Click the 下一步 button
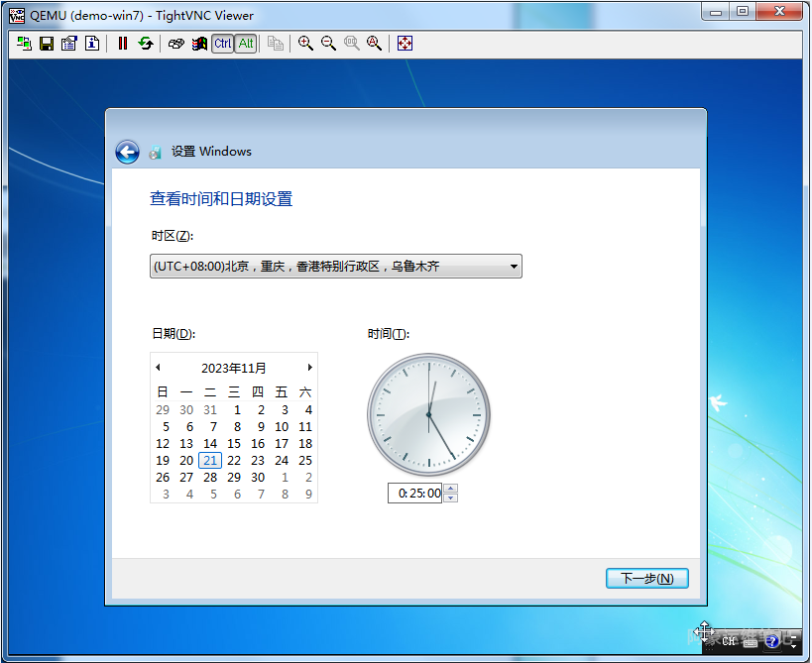Image resolution: width=812 pixels, height=663 pixels. (x=646, y=579)
